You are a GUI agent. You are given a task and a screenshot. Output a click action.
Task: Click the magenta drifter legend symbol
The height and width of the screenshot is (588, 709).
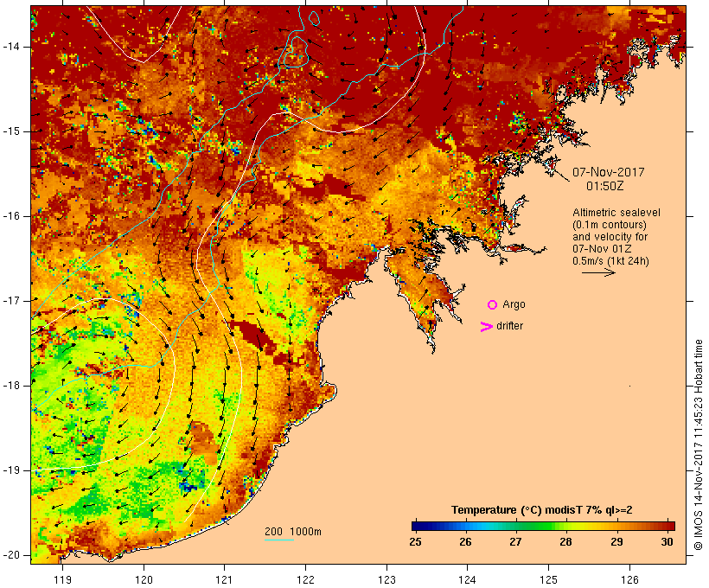[x=487, y=327]
